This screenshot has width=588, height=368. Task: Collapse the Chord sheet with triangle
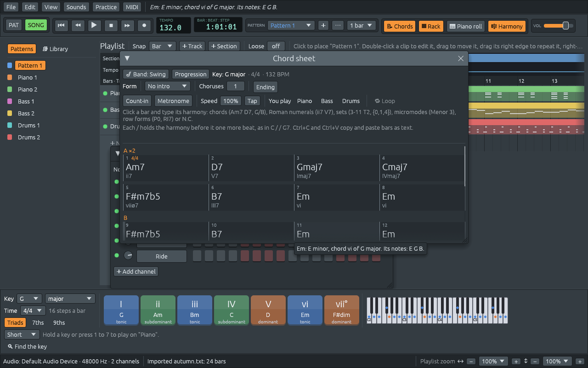tap(127, 58)
